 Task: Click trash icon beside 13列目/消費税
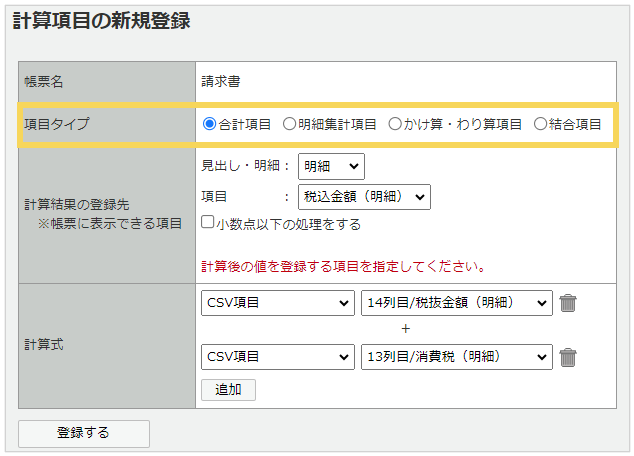pyautogui.click(x=568, y=356)
